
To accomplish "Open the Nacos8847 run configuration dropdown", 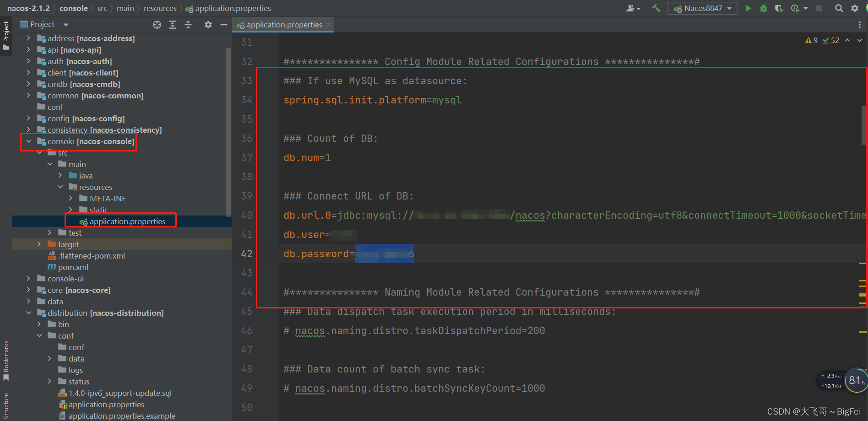I will coord(703,8).
